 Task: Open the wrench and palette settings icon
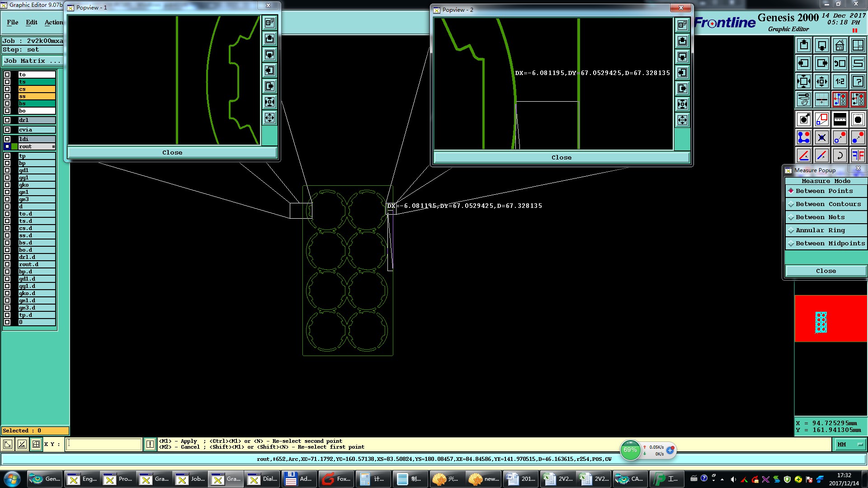pos(803,99)
